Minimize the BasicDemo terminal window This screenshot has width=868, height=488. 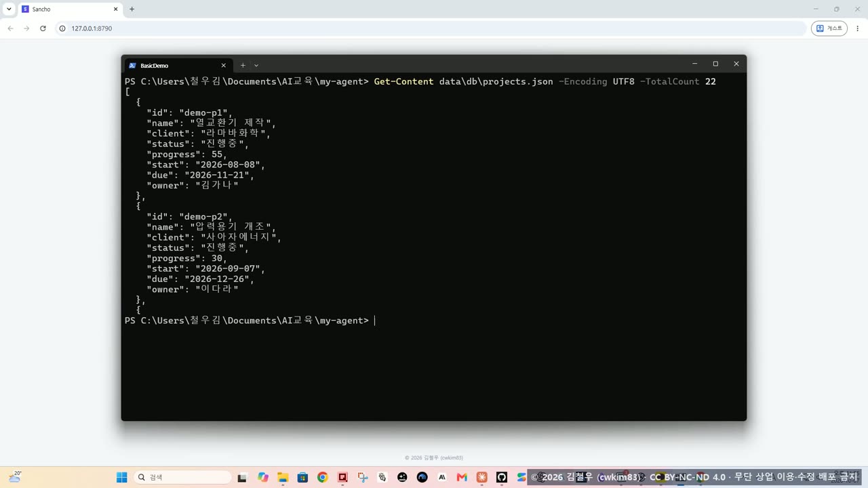[x=694, y=64]
